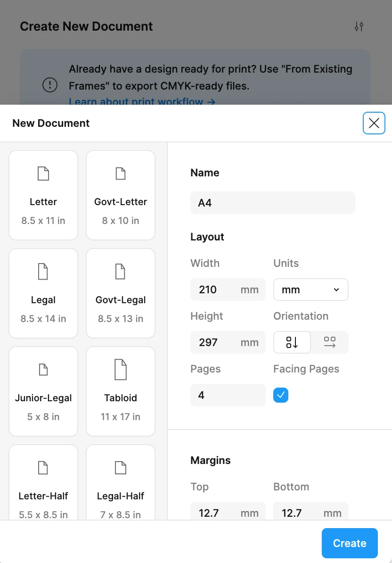Viewport: 392px width, 563px height.
Task: Select portrait orientation
Action: coord(292,342)
